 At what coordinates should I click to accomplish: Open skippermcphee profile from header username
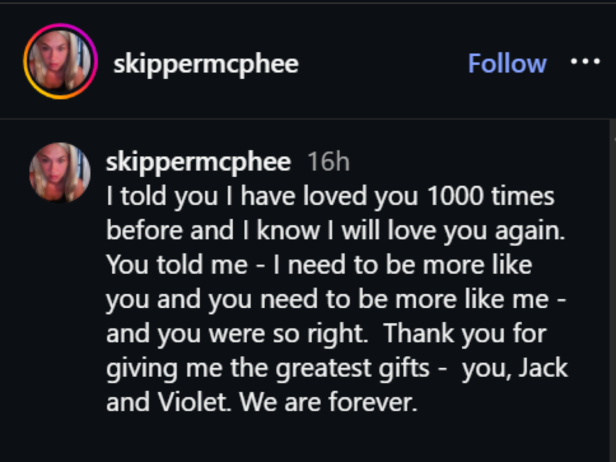coord(206,64)
